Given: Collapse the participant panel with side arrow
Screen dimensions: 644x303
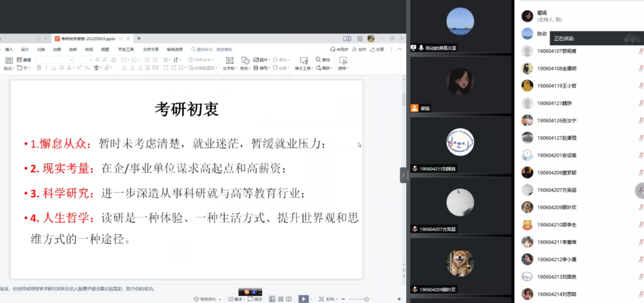Looking at the screenshot, I should pos(404,175).
